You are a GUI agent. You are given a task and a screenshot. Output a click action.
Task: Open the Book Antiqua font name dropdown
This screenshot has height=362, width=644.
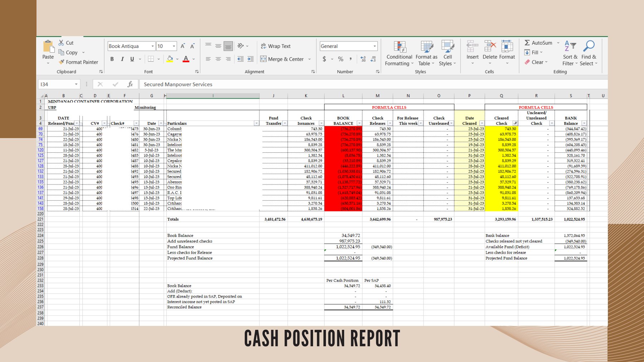pyautogui.click(x=153, y=46)
